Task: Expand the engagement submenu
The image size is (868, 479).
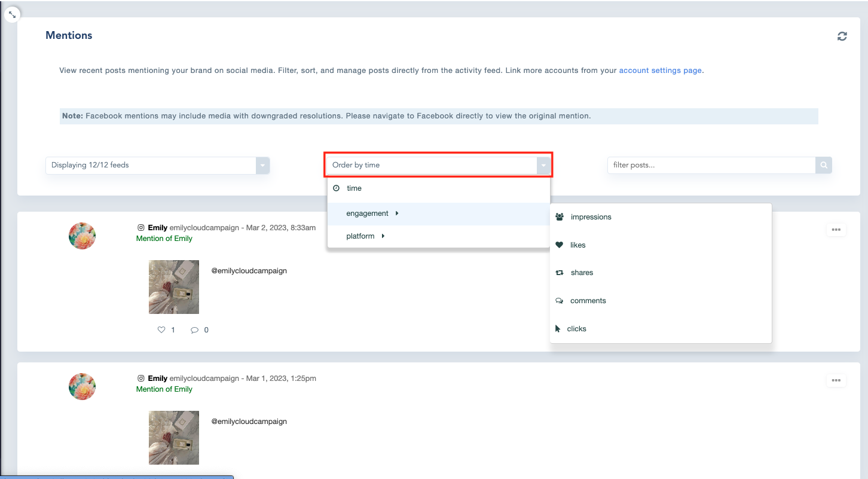Action: pyautogui.click(x=438, y=213)
